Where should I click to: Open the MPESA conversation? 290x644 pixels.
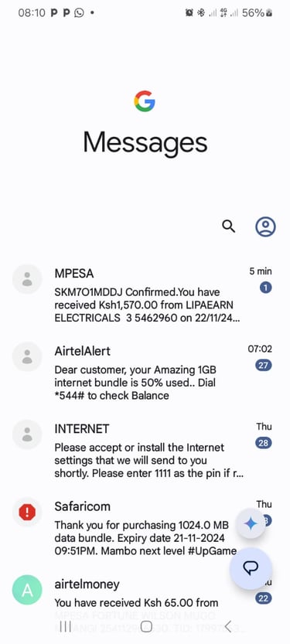145,295
